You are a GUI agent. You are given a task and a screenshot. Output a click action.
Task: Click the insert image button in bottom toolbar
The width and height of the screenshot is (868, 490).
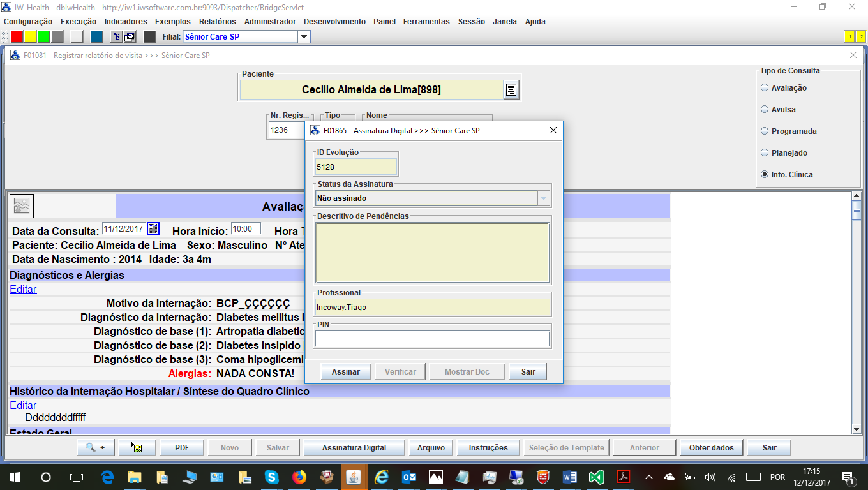[137, 448]
